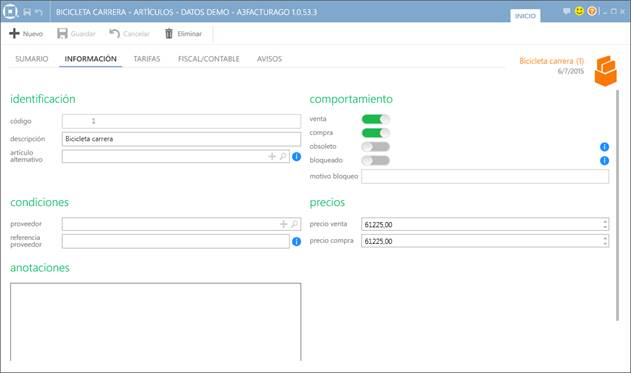The image size is (631, 373).
Task: Click the Bicicleta carrera (1) header link
Action: 551,61
